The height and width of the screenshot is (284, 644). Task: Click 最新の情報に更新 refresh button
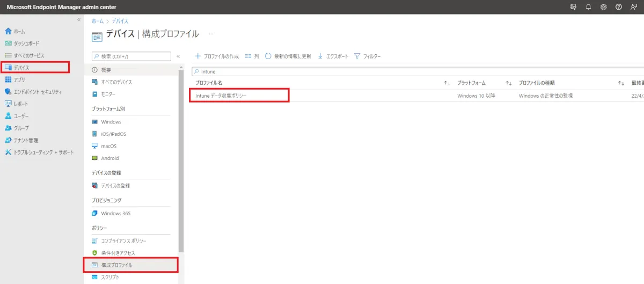click(288, 56)
